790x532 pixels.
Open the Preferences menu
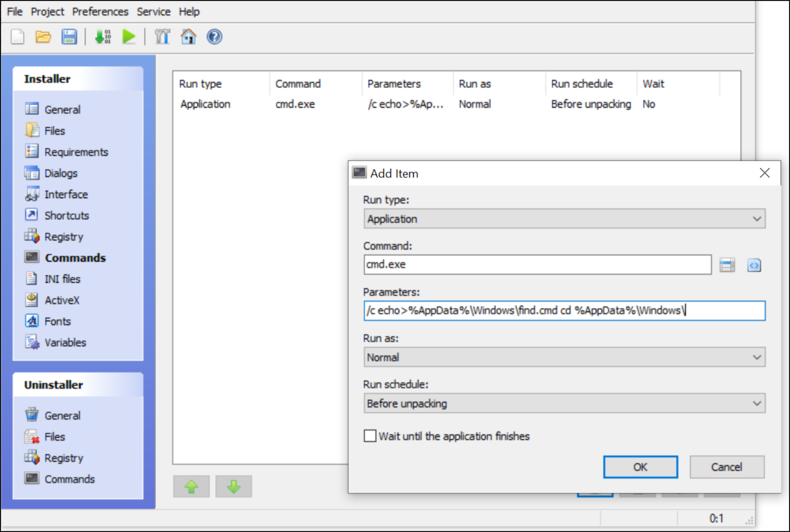coord(100,11)
